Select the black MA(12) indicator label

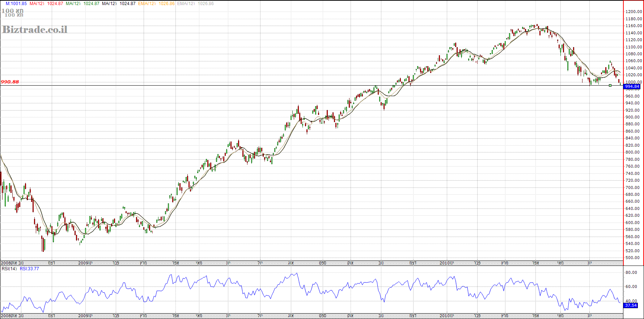109,4
